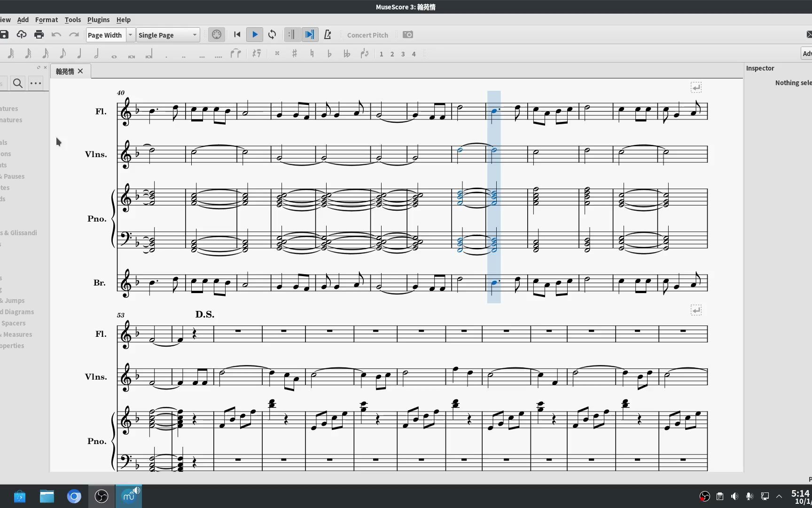Screen dimensions: 812x508
Task: Open the Format menu
Action: pyautogui.click(x=47, y=20)
